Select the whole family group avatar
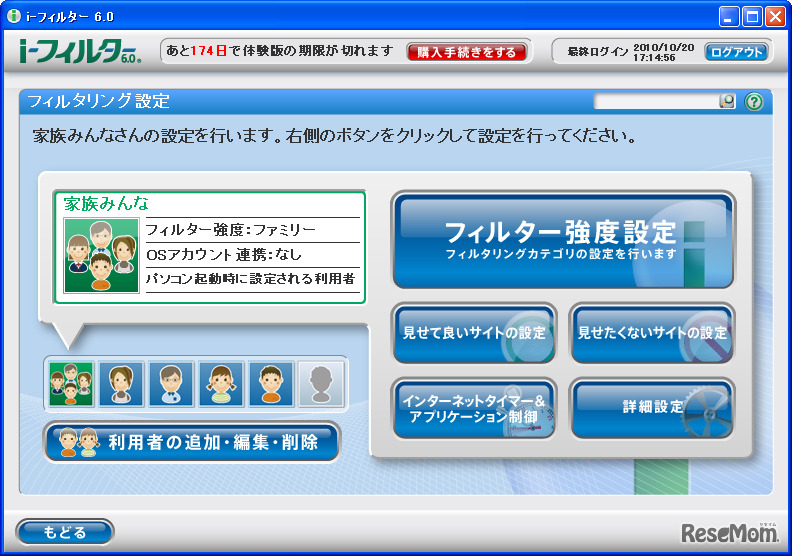 click(x=71, y=384)
